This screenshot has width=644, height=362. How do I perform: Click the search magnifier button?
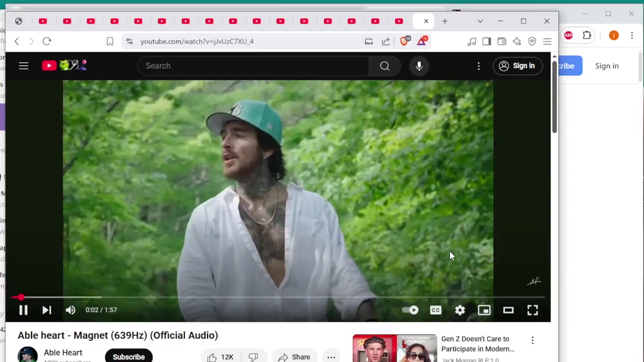pos(385,66)
